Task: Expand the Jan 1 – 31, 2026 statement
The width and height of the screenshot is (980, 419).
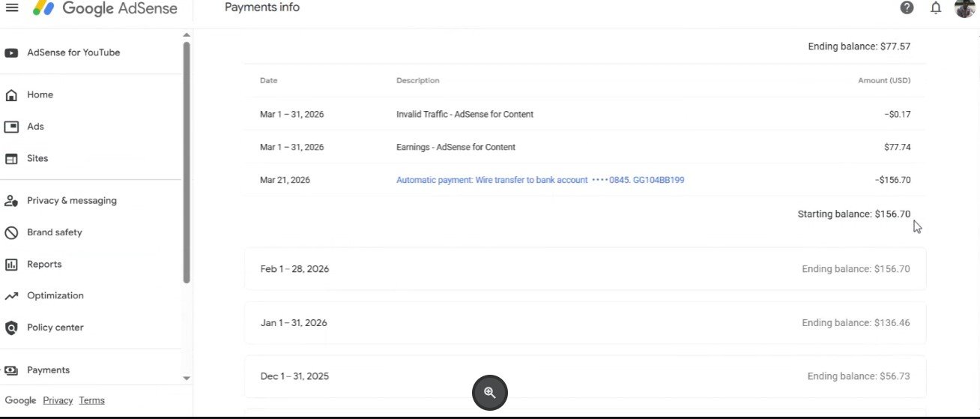Action: [584, 323]
